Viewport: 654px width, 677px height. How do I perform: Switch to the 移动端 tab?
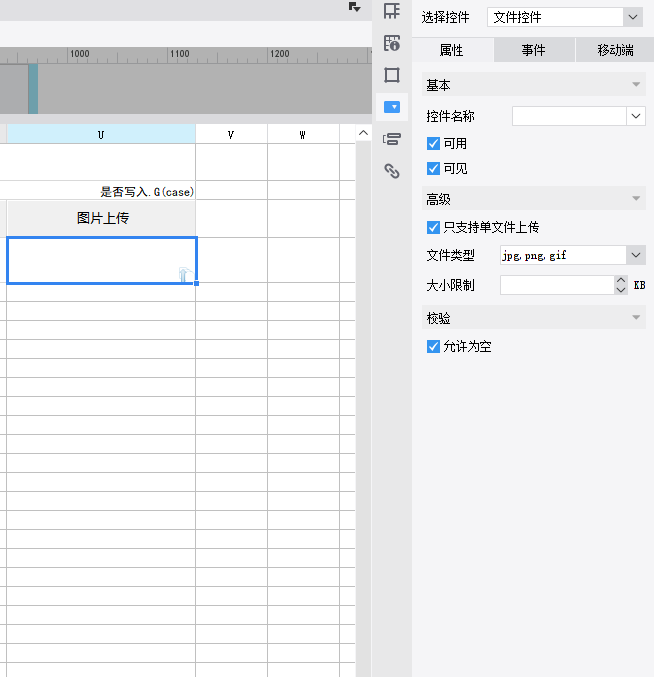coord(615,50)
